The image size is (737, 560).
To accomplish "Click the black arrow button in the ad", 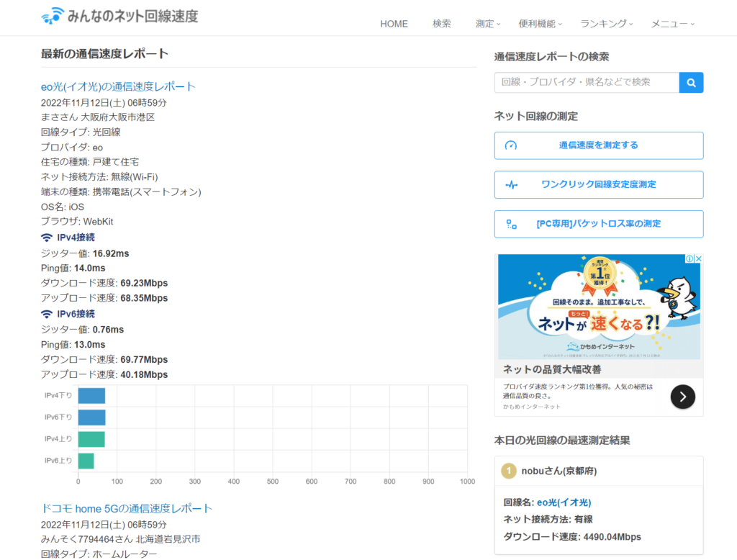I will click(683, 397).
